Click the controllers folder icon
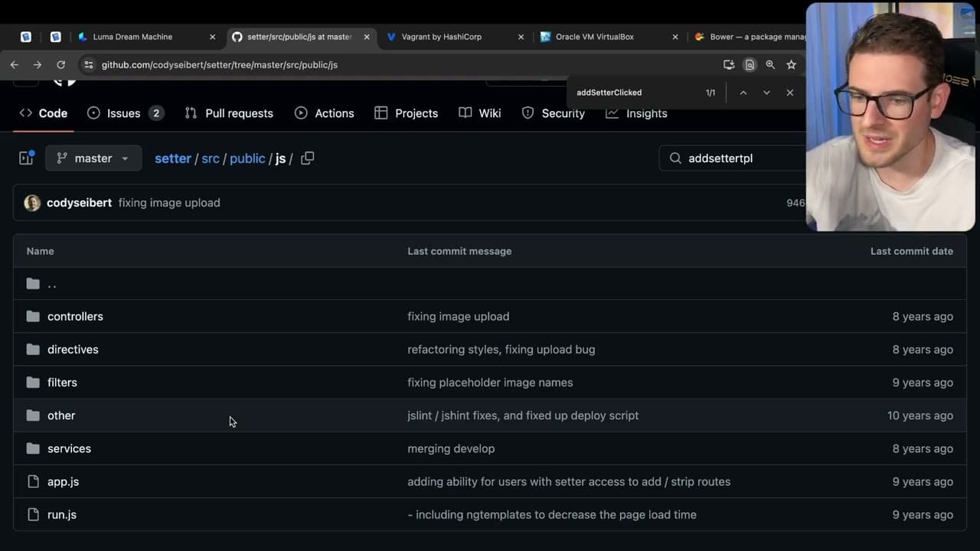980x551 pixels. point(33,317)
